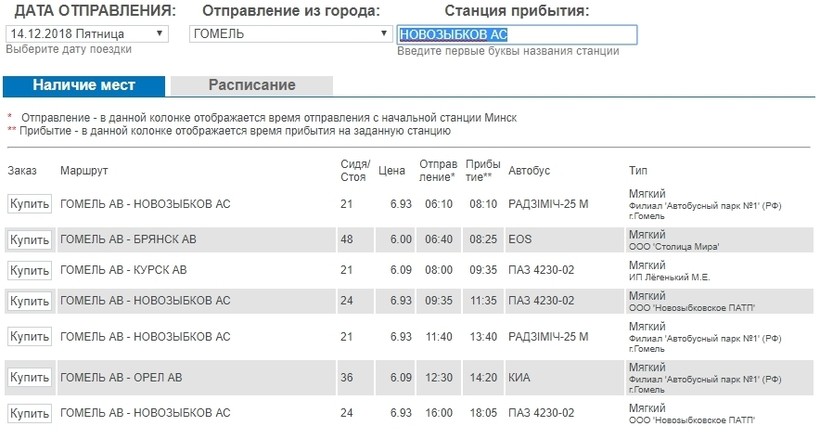
Task: Click departure time 06:10
Action: 439,204
